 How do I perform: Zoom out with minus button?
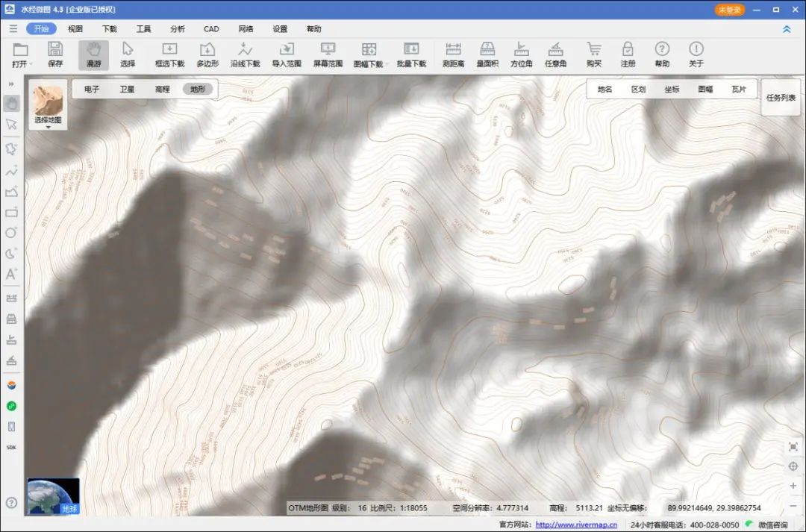[x=793, y=506]
